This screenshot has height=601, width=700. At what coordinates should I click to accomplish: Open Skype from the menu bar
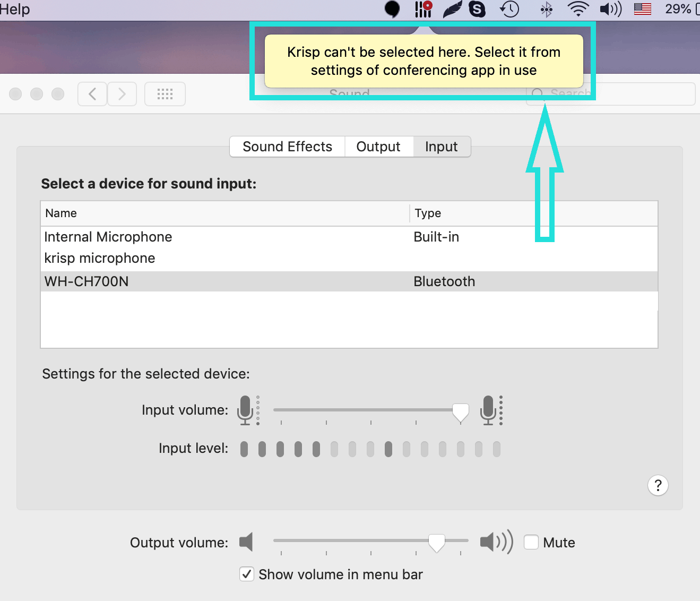pos(478,9)
